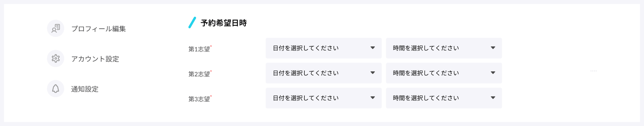Click the arrow on 第3志望 time selector
The height and width of the screenshot is (126, 644).
coord(493,98)
